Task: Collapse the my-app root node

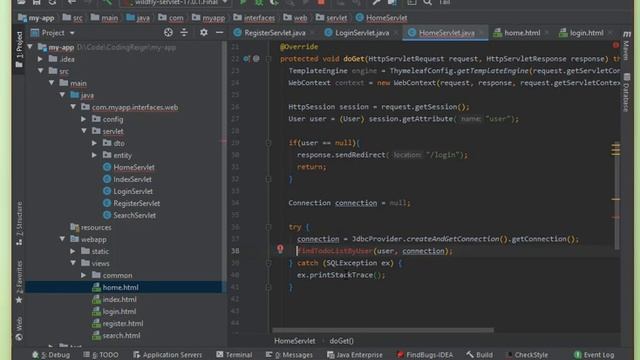Action: pyautogui.click(x=30, y=47)
